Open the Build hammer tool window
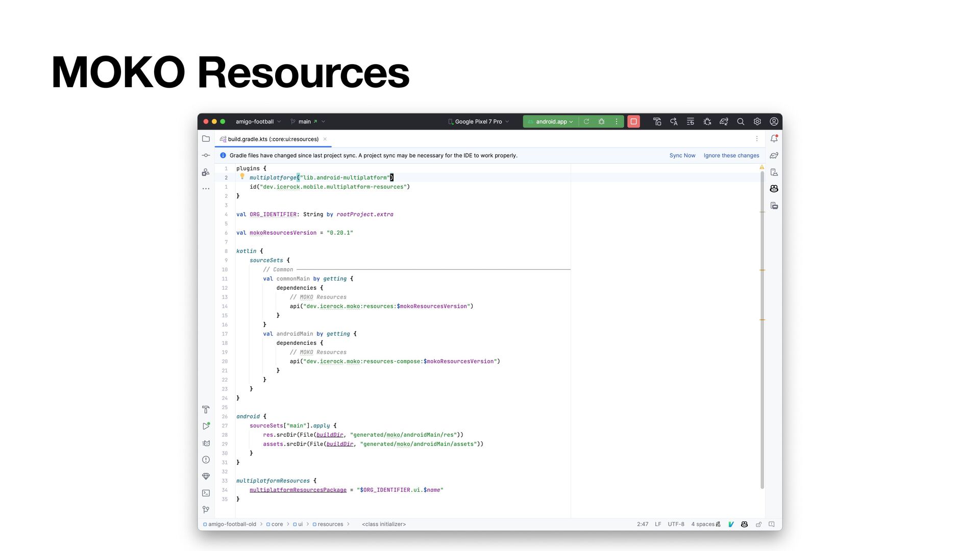This screenshot has height=551, width=980. [x=206, y=410]
